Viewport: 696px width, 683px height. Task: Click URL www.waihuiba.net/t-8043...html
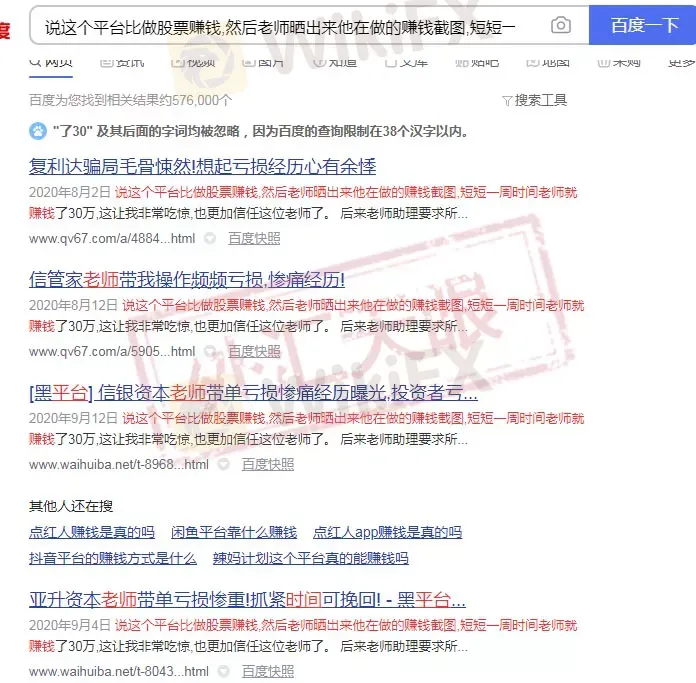(x=119, y=671)
